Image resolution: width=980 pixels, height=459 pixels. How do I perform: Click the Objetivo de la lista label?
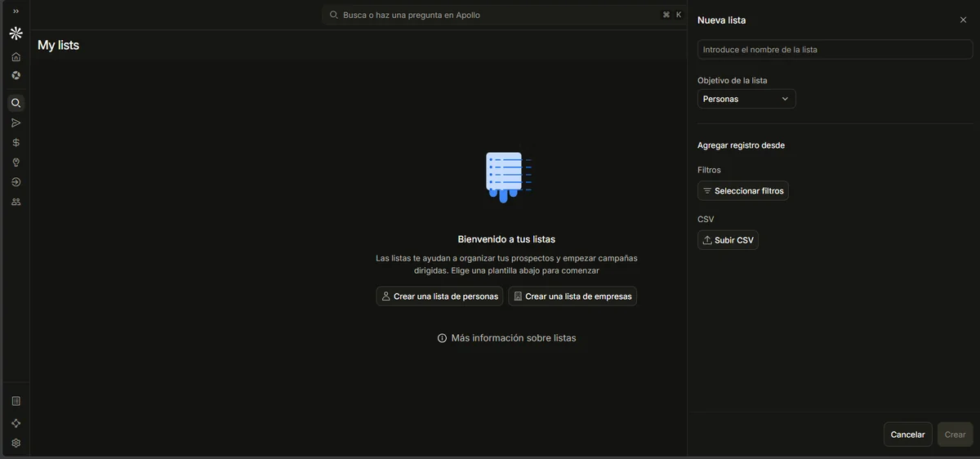pos(733,81)
